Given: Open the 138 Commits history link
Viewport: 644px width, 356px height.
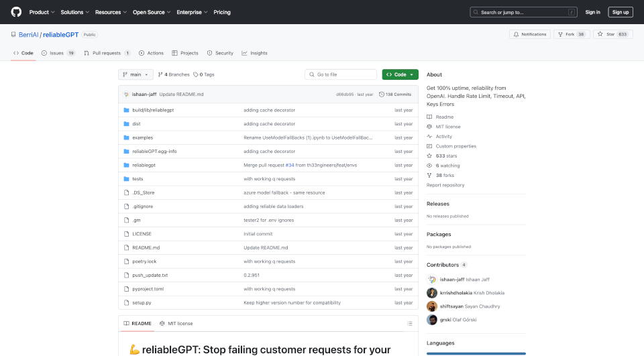Looking at the screenshot, I should [x=395, y=94].
